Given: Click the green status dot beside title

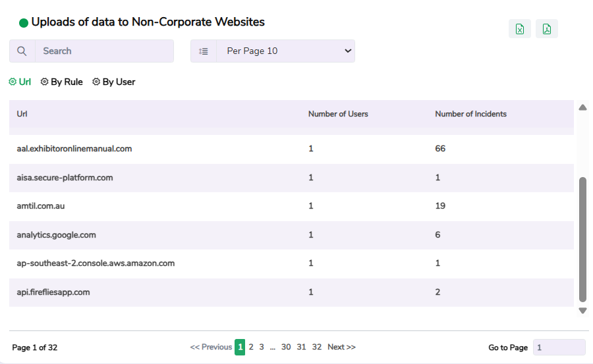Looking at the screenshot, I should point(24,23).
